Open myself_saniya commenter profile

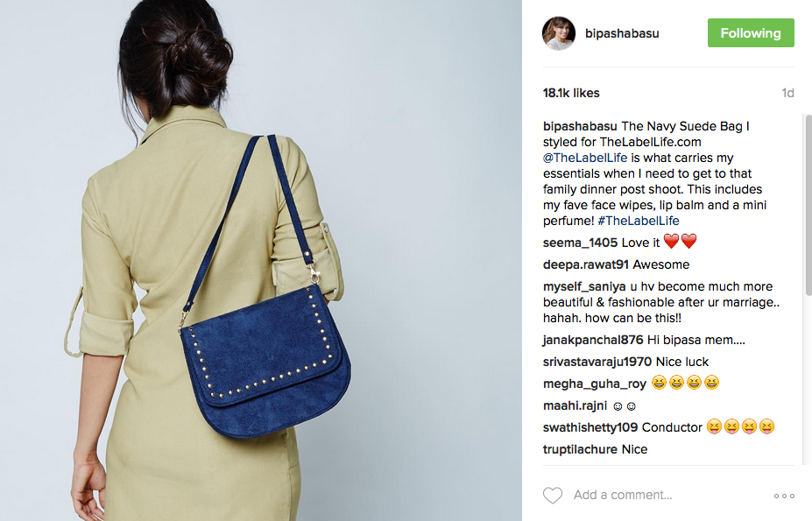click(584, 286)
